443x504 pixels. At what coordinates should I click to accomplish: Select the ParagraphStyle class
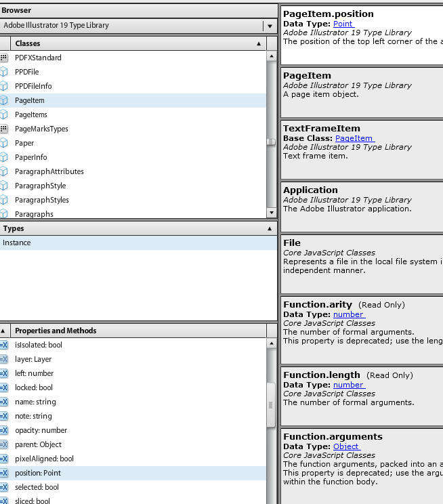[x=133, y=186]
